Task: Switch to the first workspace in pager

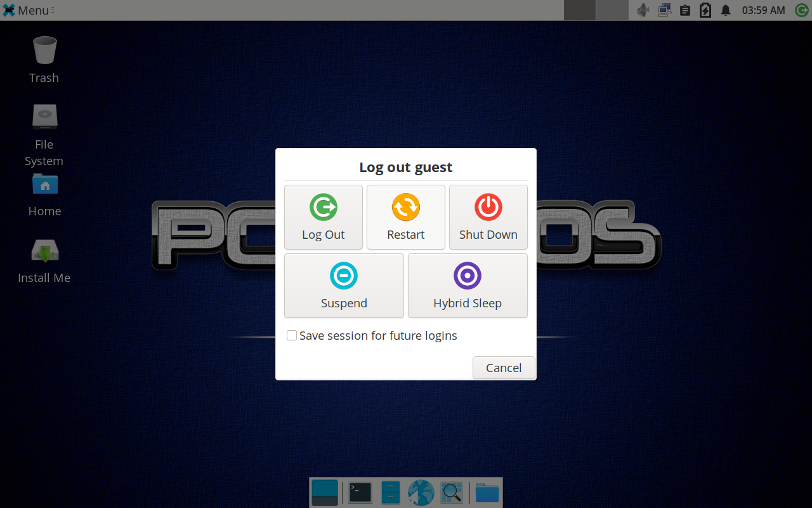Action: [x=580, y=10]
